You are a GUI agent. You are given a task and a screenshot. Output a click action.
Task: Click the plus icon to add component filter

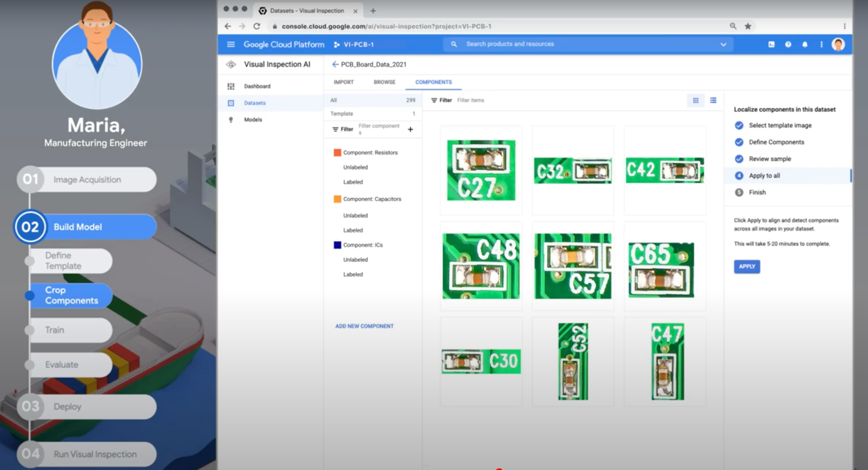tap(410, 129)
